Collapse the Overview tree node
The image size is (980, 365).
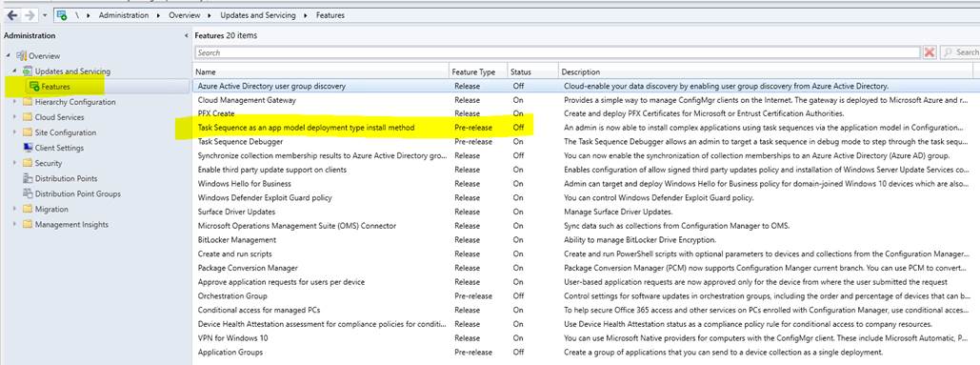pyautogui.click(x=8, y=56)
